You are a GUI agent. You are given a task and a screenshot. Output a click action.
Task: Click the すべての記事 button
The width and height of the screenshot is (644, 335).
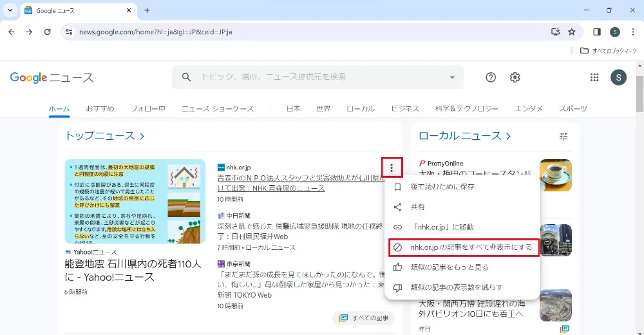363,318
